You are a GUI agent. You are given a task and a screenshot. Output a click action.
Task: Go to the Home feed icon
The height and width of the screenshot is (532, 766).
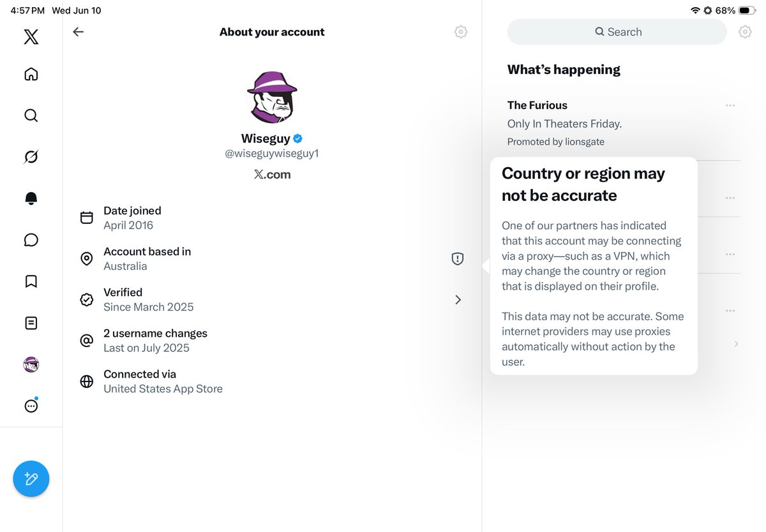coord(31,74)
